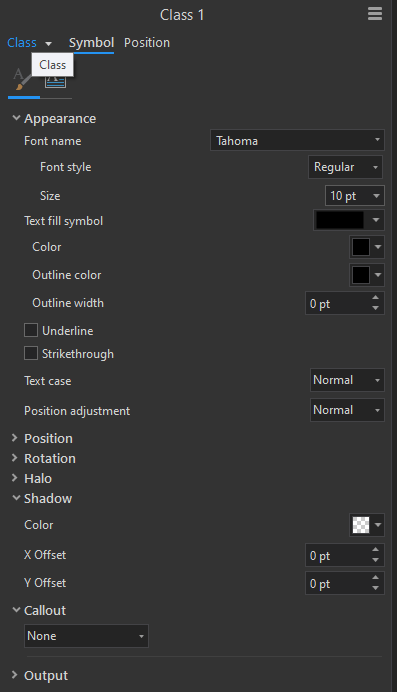Open the Font name Tahoma dropdown

click(297, 140)
